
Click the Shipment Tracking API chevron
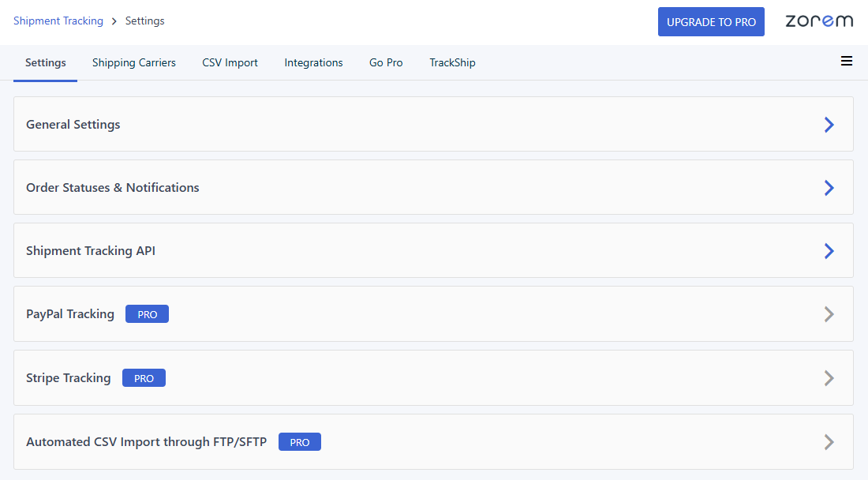[829, 250]
